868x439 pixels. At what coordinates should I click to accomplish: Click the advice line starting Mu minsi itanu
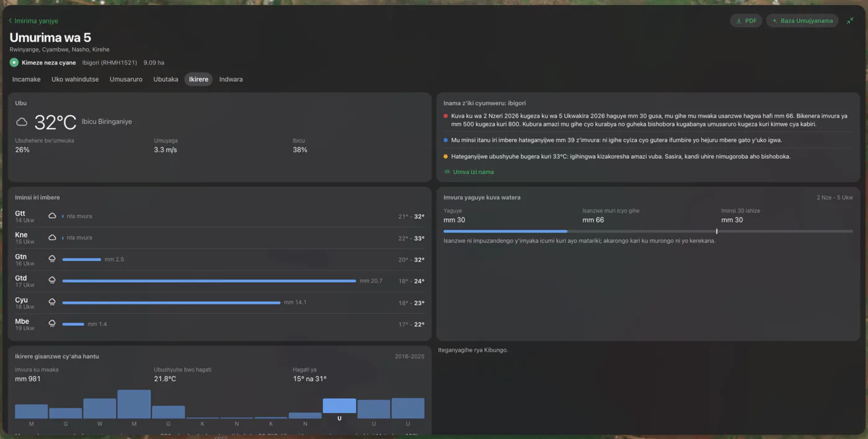click(x=616, y=140)
